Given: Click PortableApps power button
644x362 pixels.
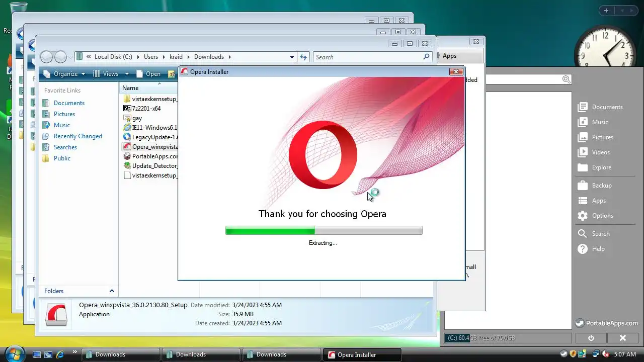Looking at the screenshot, I should (x=591, y=338).
